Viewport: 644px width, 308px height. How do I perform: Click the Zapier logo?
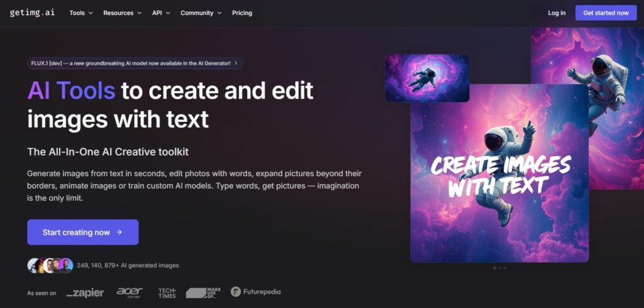point(85,293)
